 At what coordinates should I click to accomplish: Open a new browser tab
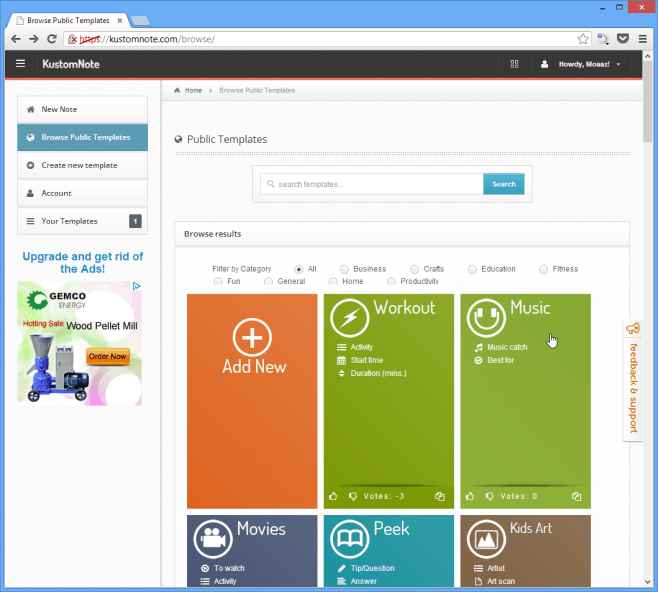(140, 20)
